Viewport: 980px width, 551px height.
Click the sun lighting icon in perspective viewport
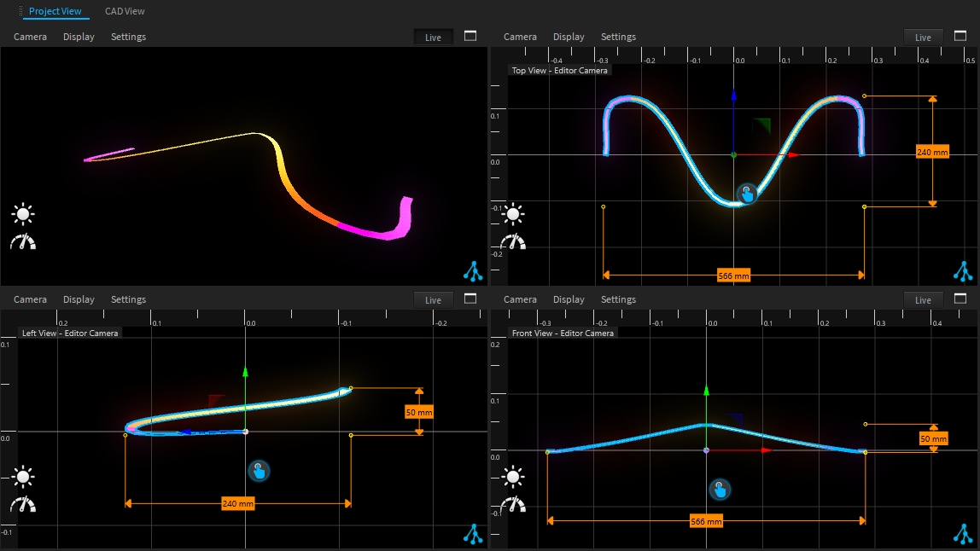(23, 213)
